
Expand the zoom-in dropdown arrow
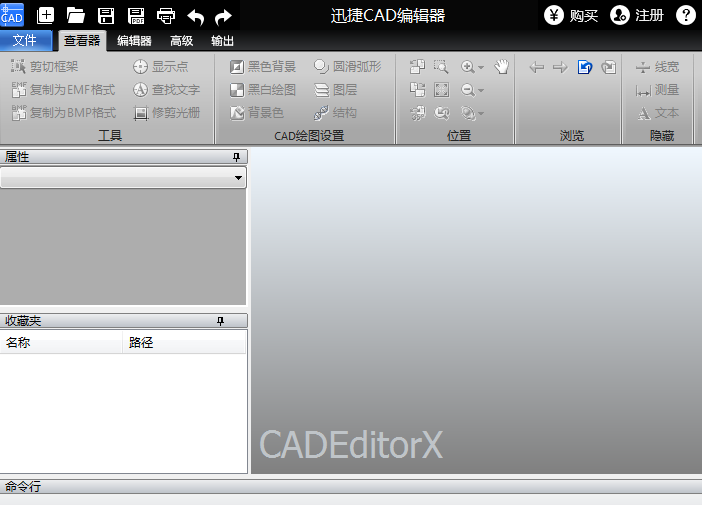[x=481, y=68]
